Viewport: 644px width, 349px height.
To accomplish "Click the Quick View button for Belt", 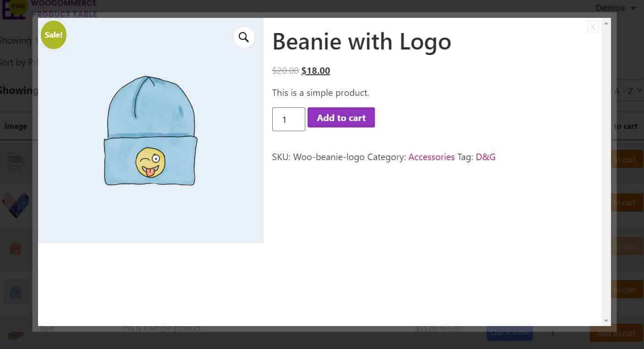I will [509, 333].
